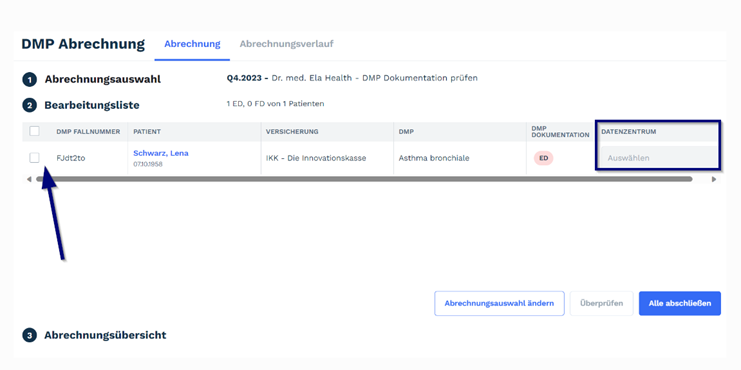
Task: Open patient link Schwarz, Lena
Action: (x=161, y=153)
